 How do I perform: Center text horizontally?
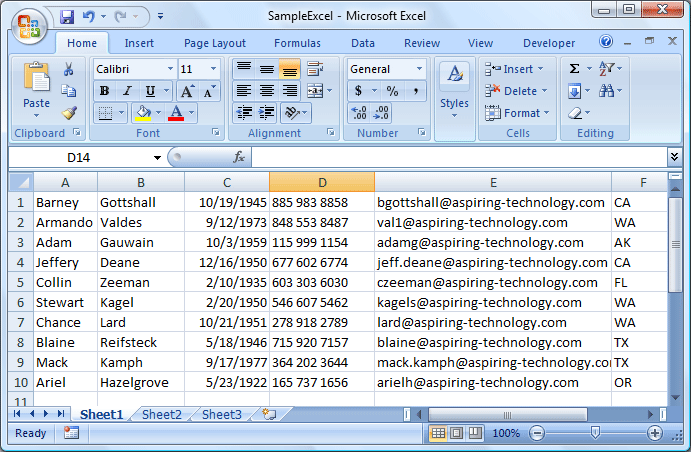267,91
